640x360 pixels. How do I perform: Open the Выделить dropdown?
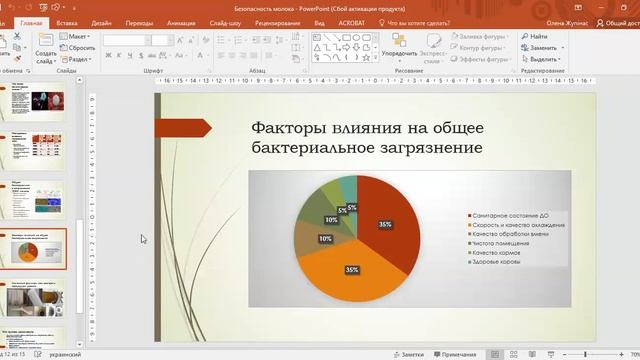point(541,59)
